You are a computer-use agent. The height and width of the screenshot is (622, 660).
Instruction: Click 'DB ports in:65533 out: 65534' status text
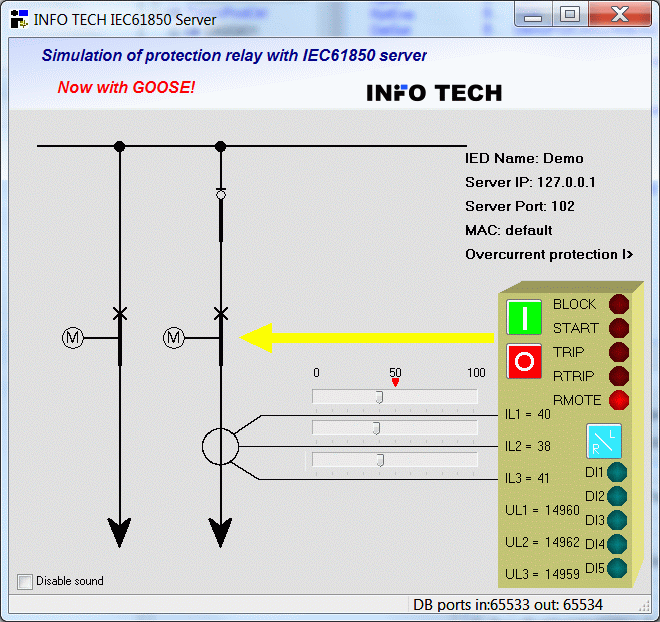tap(508, 605)
